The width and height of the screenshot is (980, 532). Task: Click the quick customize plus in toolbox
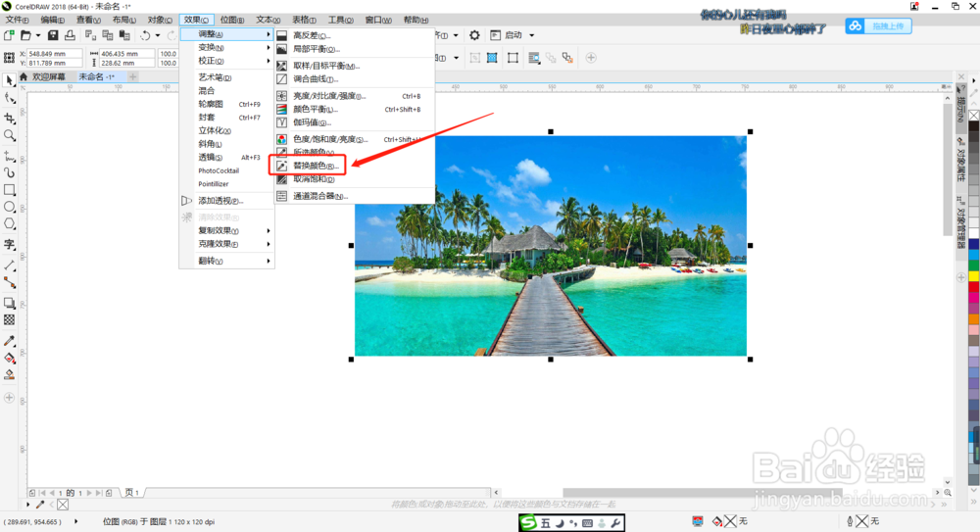pyautogui.click(x=9, y=398)
